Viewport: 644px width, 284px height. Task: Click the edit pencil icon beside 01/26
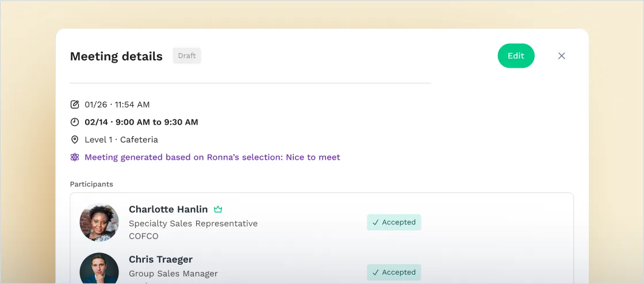tap(74, 105)
